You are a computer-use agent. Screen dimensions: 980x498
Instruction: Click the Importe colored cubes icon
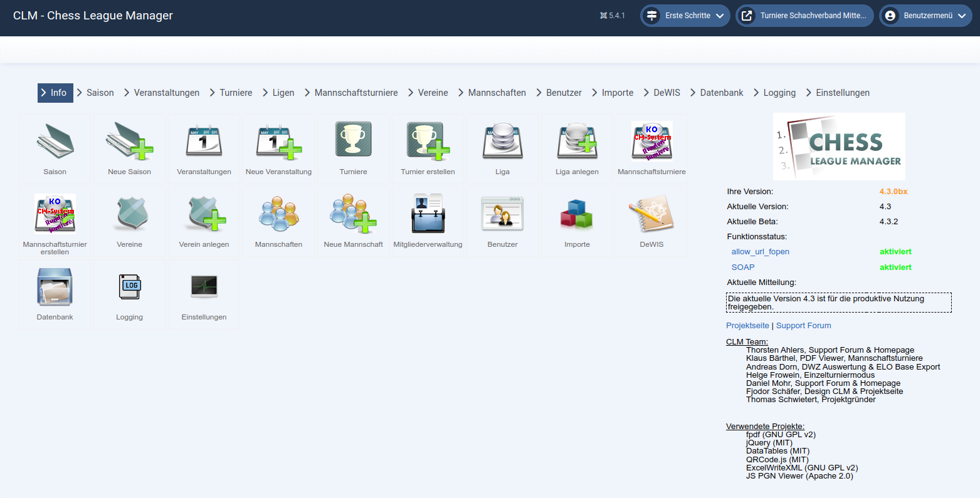click(577, 214)
